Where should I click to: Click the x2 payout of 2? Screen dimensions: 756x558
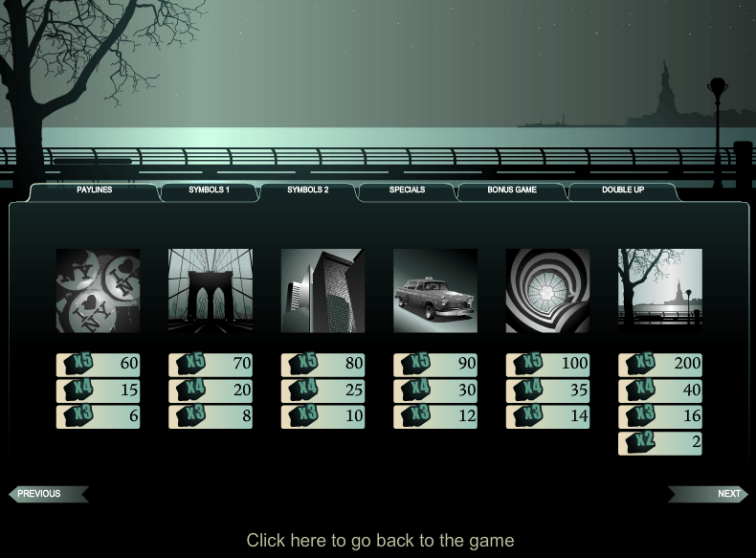tap(660, 442)
